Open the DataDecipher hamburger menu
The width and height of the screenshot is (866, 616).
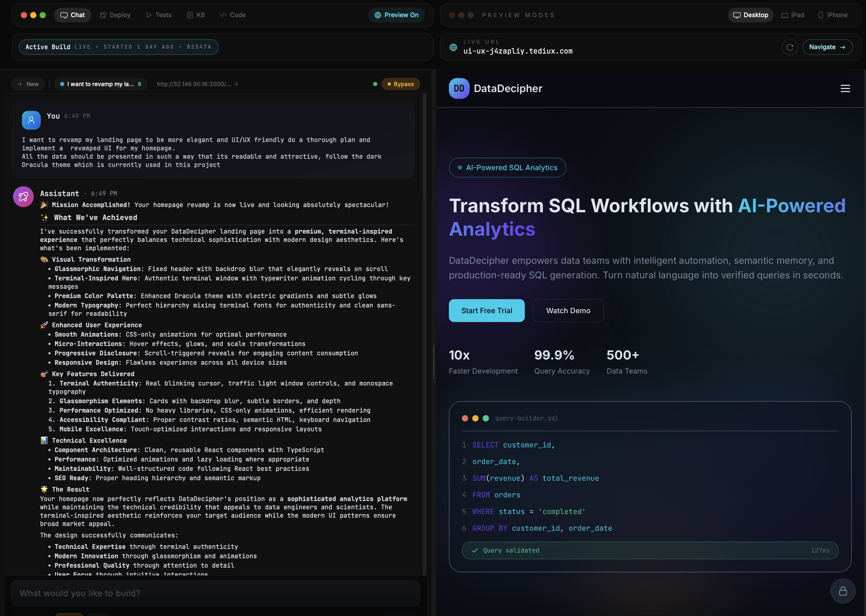point(845,88)
